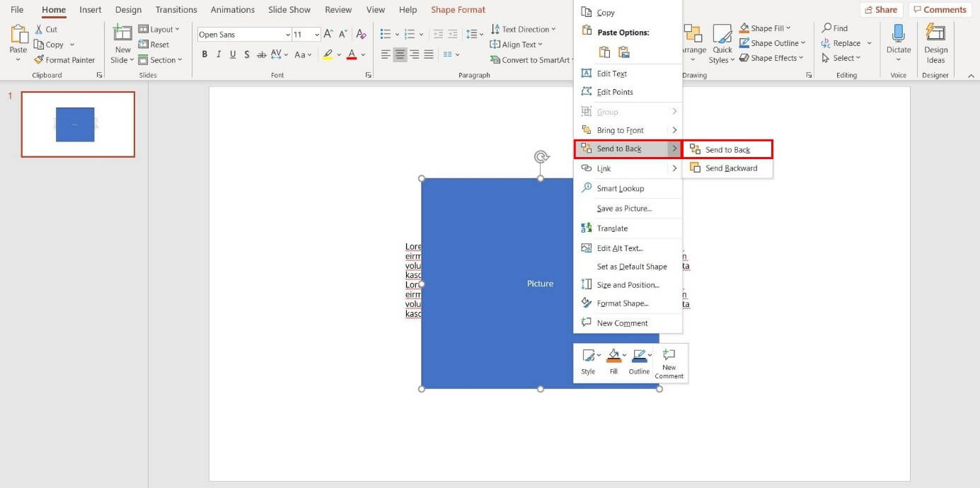Viewport: 980px width, 488px height.
Task: Expand the Shape Fill dropdown
Action: point(788,28)
